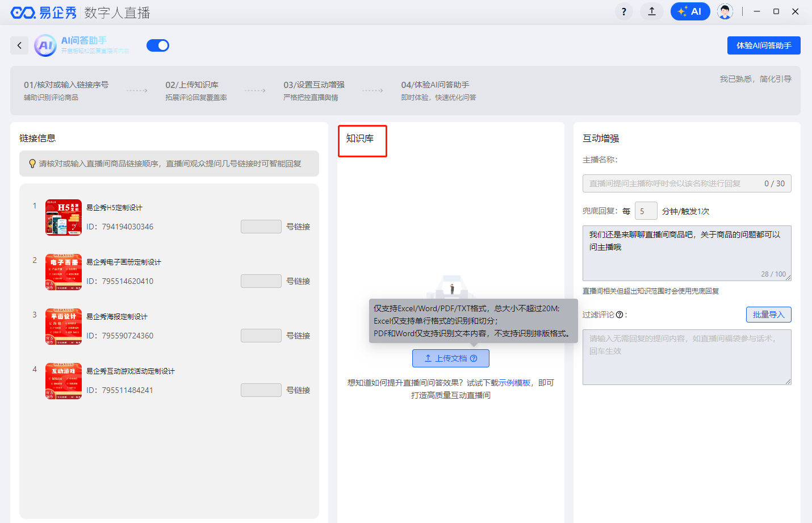Click the 兜底回复 message text area
812x523 pixels.
pyautogui.click(x=687, y=253)
